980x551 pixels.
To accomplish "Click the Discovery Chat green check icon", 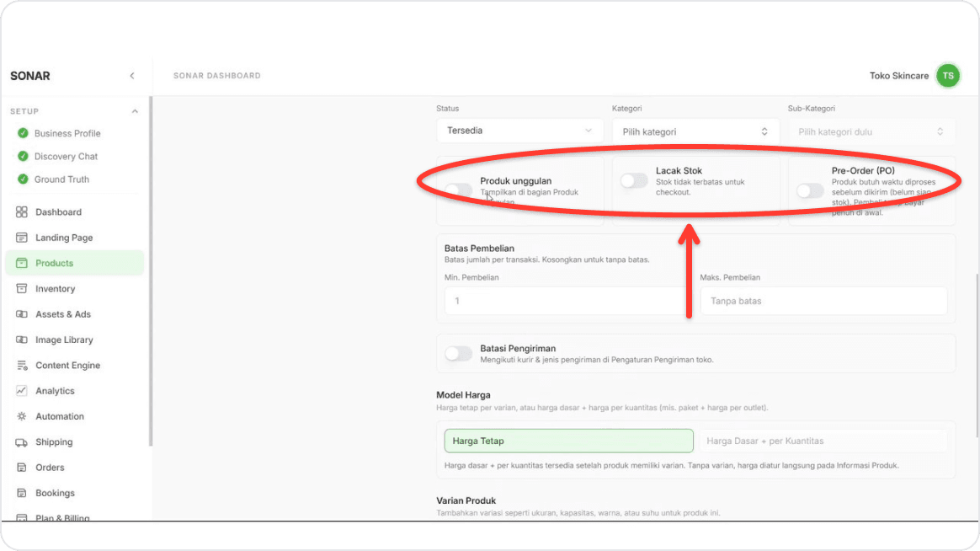I will click(x=23, y=157).
